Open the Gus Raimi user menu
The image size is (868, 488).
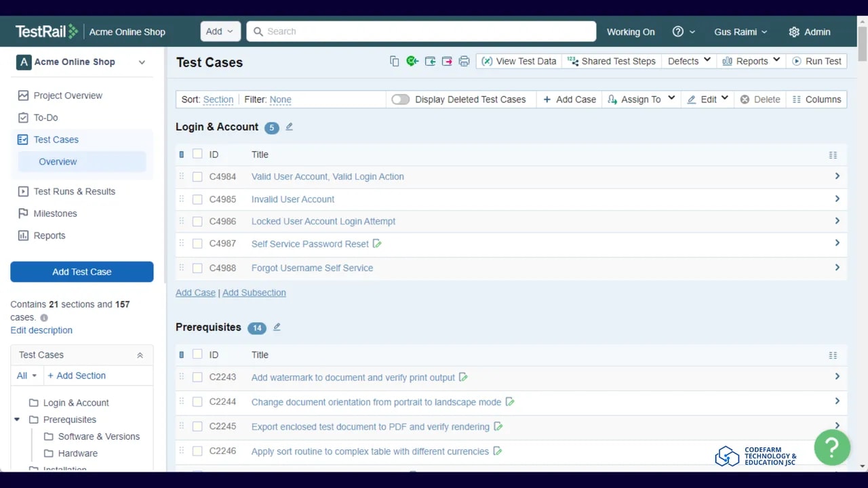point(741,32)
